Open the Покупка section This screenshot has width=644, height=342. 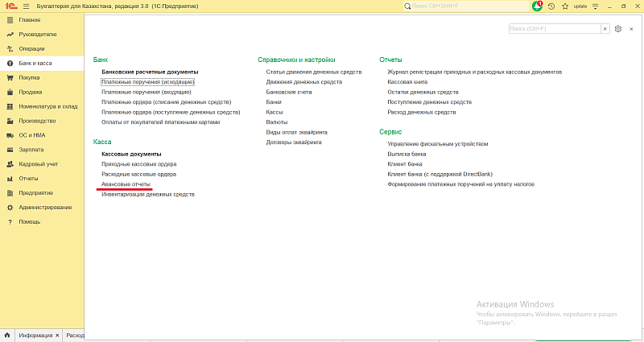tap(29, 77)
